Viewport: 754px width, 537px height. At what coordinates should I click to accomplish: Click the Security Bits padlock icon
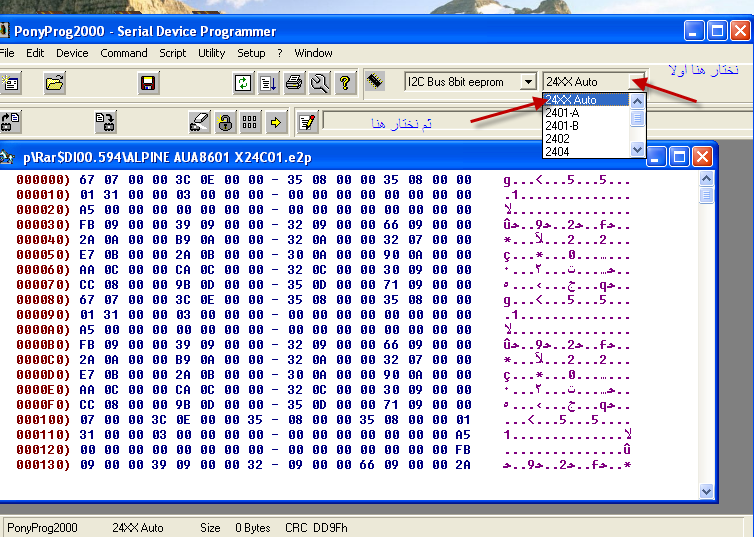[x=225, y=122]
